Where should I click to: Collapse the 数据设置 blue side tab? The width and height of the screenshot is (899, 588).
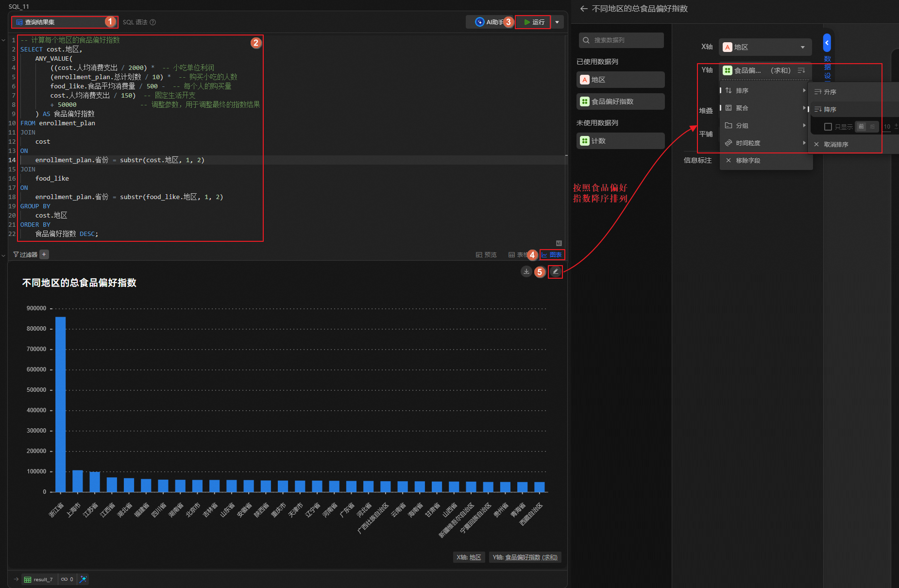827,43
